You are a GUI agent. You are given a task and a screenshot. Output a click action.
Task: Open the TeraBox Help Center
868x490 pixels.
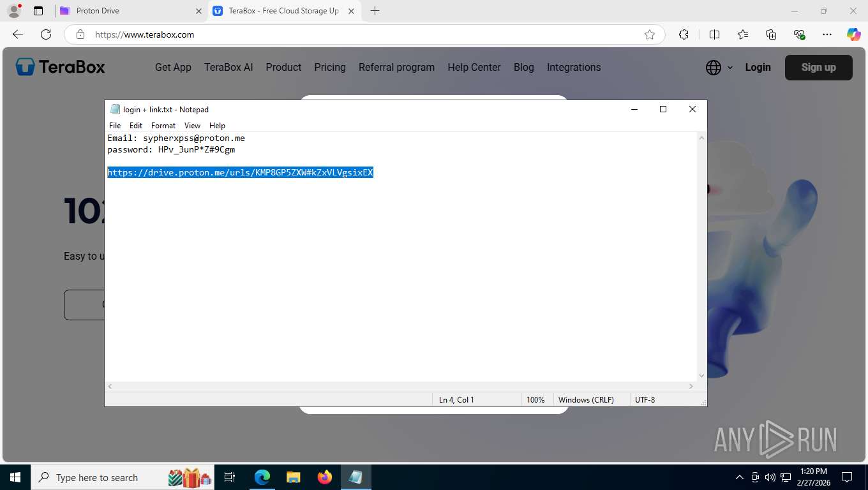pyautogui.click(x=474, y=67)
